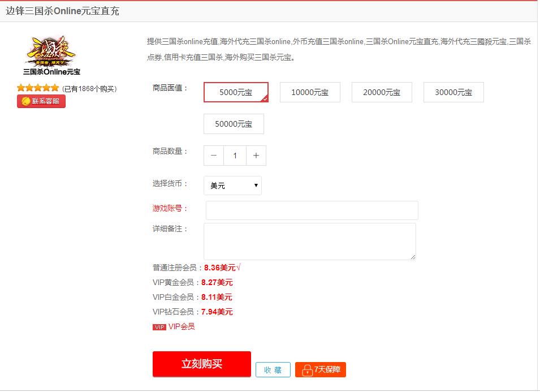Screen dimensions: 540x392
Task: Contact support via 联系客服 button
Action: [41, 101]
